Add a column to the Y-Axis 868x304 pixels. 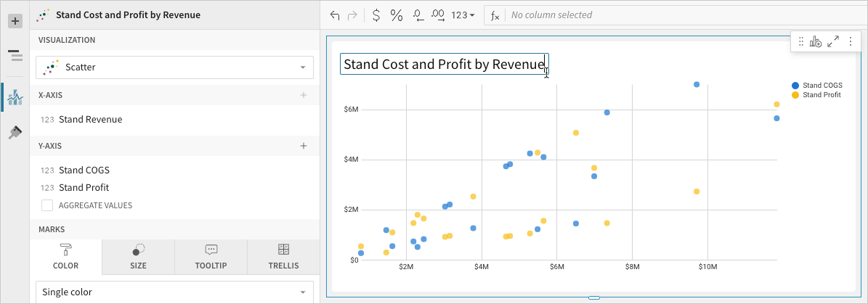coord(304,146)
